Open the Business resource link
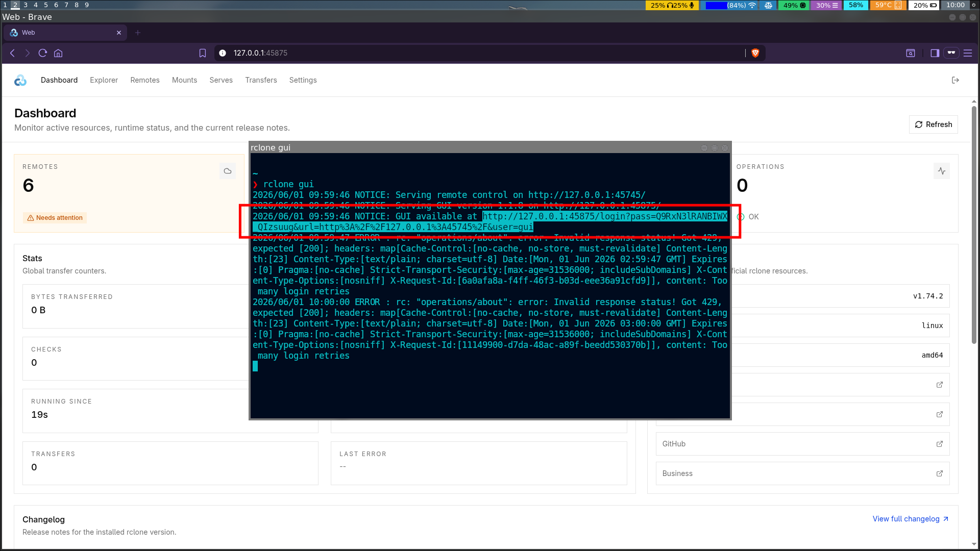The image size is (980, 551). tap(802, 473)
